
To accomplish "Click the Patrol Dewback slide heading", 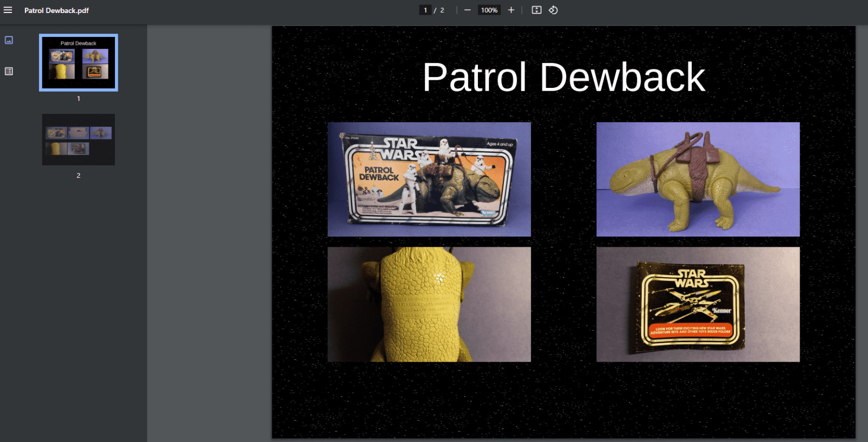I will pyautogui.click(x=564, y=77).
